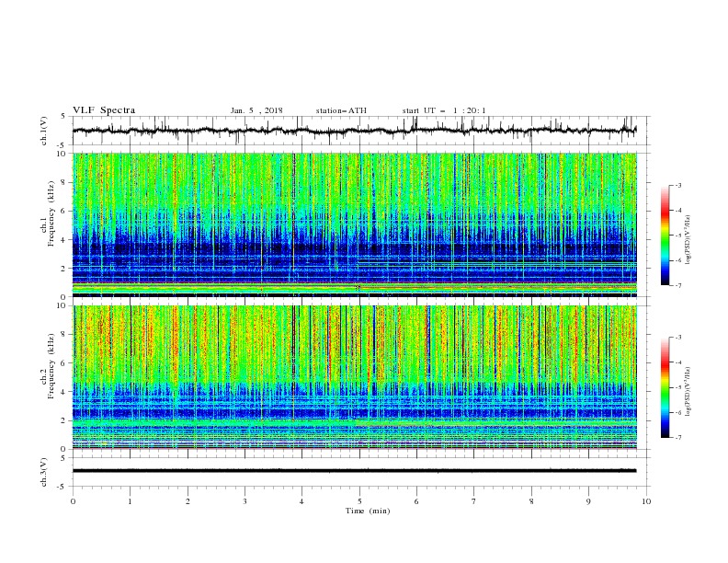
Task: Click the ch.1 colorbar "log(PSD)(V²/Hz)" label
Action: pos(688,239)
